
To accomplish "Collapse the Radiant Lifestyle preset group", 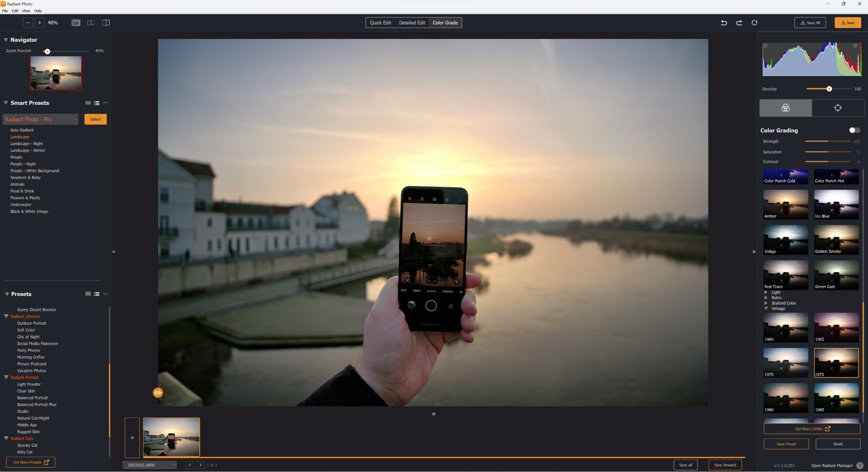I will click(6, 316).
